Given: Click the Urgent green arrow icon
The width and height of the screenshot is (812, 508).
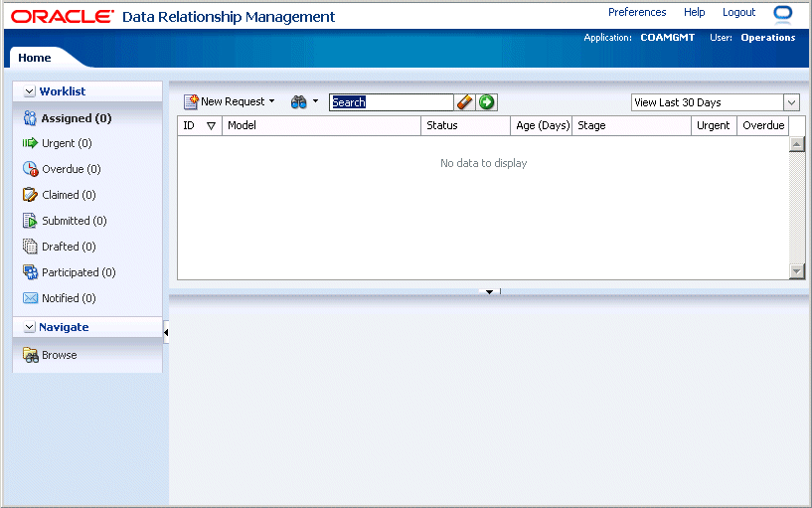Looking at the screenshot, I should click(x=30, y=143).
